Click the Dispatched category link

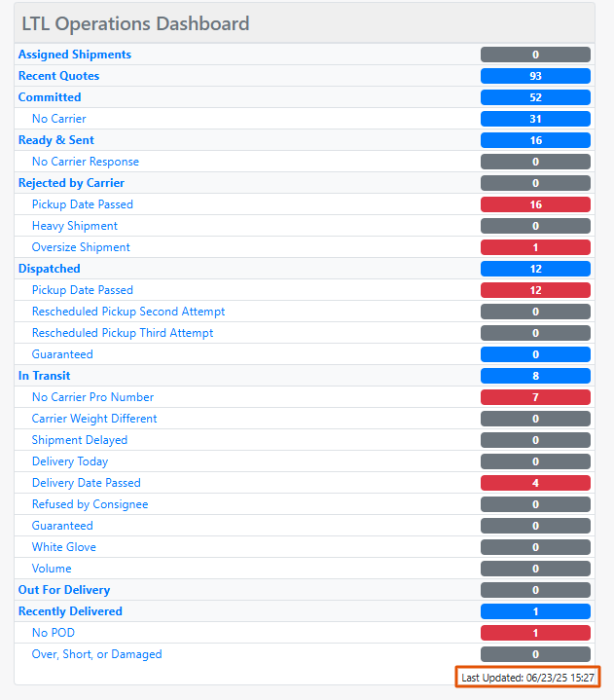point(50,269)
